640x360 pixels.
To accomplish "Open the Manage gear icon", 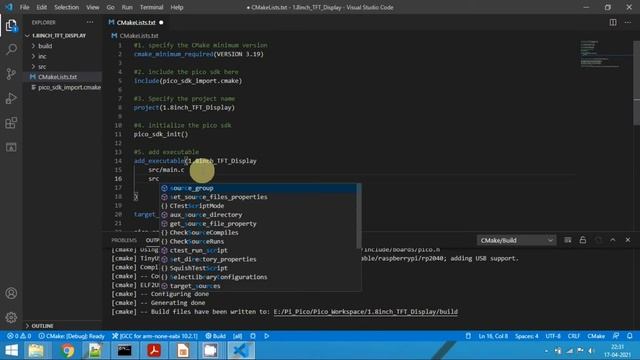I will coord(11,317).
